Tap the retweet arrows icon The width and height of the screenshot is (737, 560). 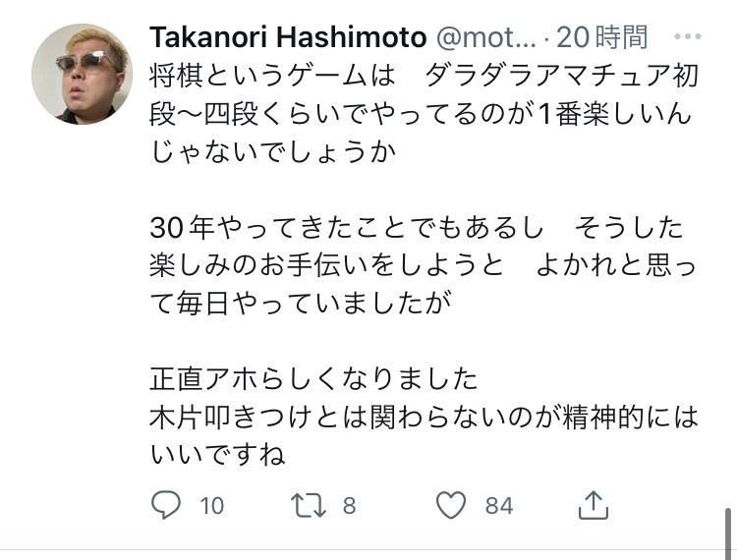[x=309, y=505]
